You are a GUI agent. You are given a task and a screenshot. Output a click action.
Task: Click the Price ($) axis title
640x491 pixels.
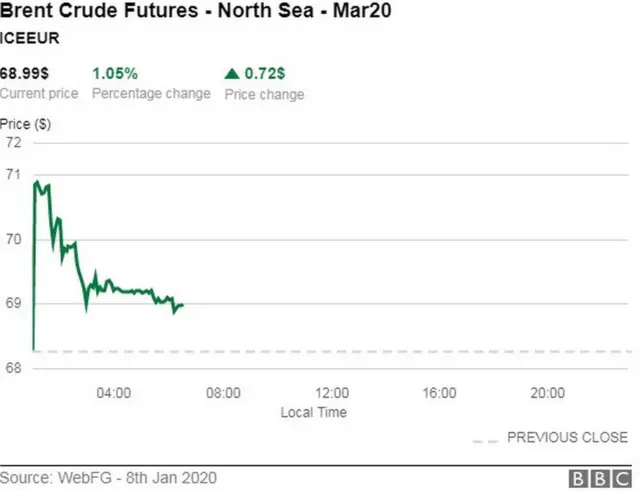point(26,125)
